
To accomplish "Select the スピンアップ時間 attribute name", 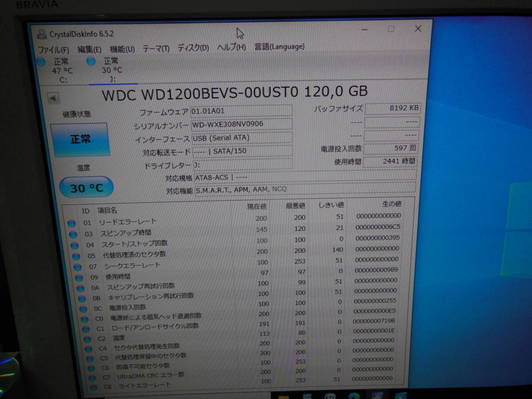I will click(125, 232).
